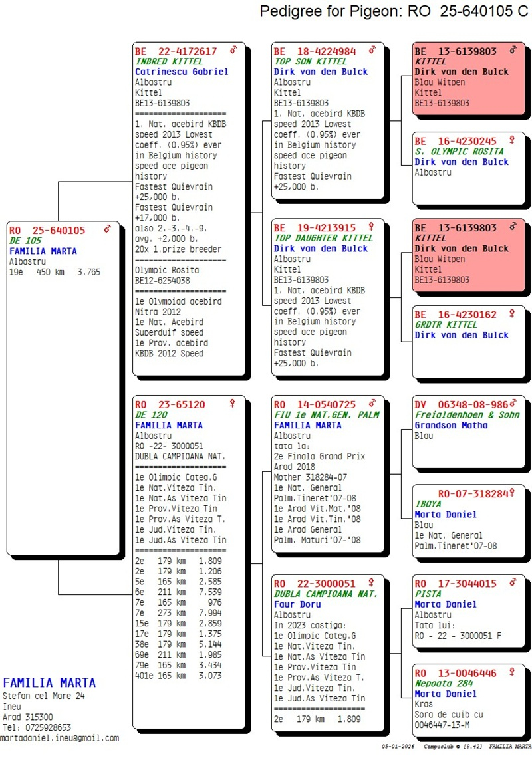Click male symbol on RO 25-640105 box

(107, 230)
